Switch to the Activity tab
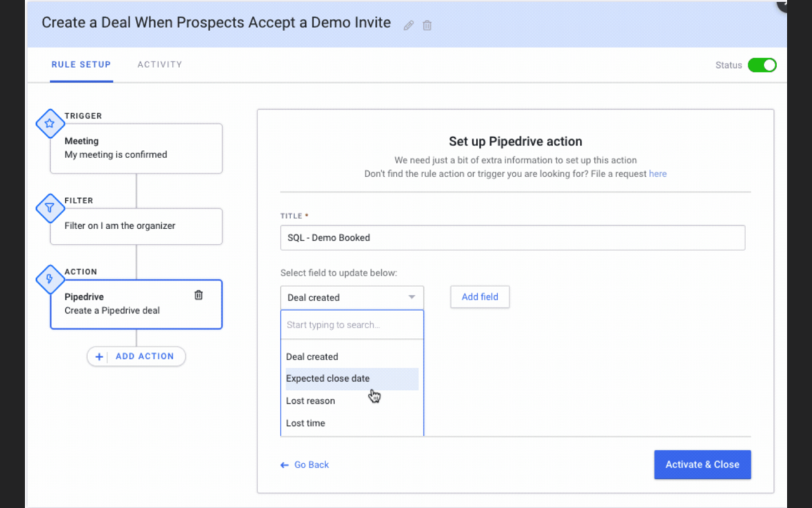This screenshot has height=508, width=812. coord(159,64)
